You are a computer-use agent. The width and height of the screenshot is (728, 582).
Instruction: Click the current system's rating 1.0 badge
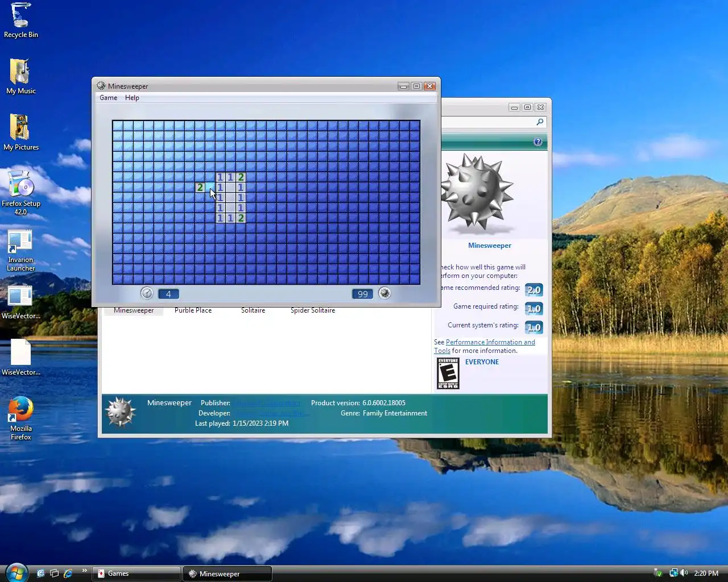[x=533, y=327]
